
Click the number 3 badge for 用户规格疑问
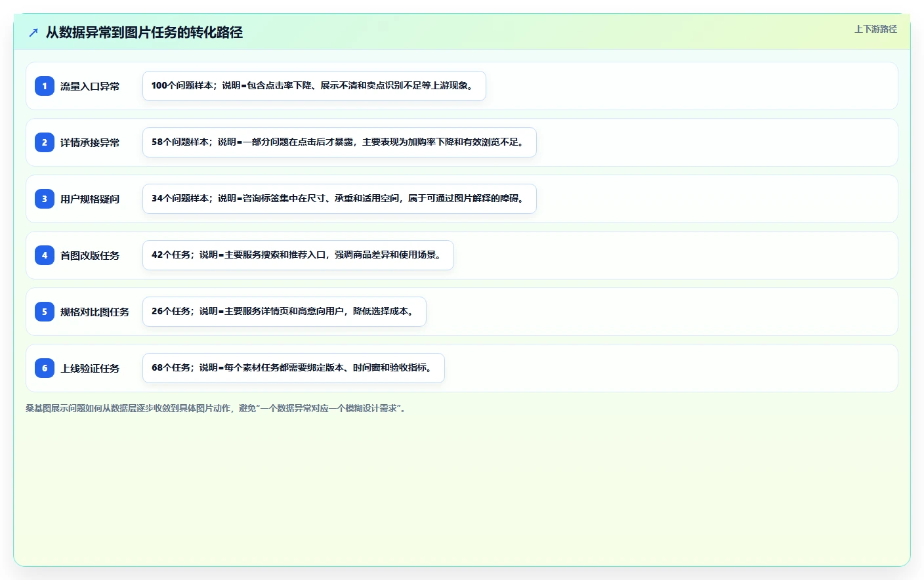45,199
